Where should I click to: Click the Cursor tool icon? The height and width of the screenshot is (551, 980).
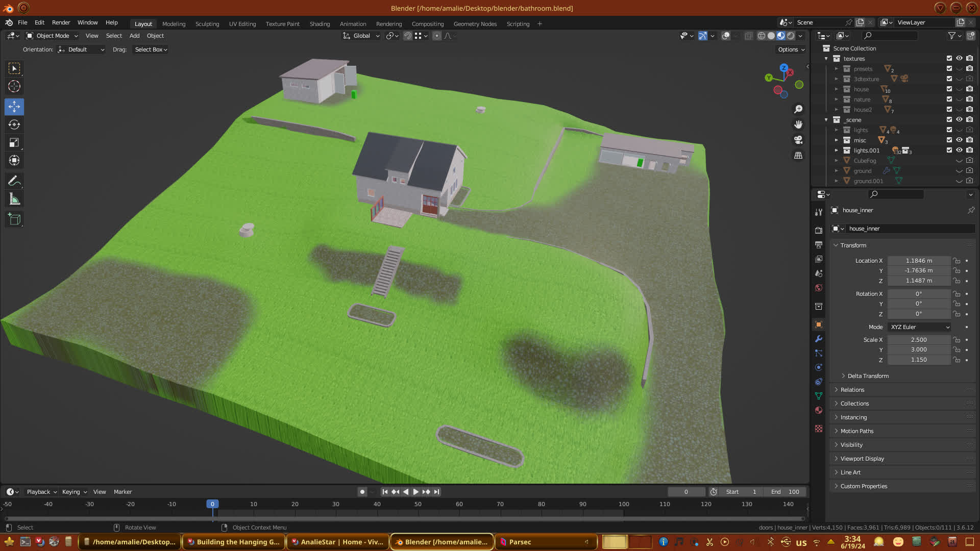(14, 86)
